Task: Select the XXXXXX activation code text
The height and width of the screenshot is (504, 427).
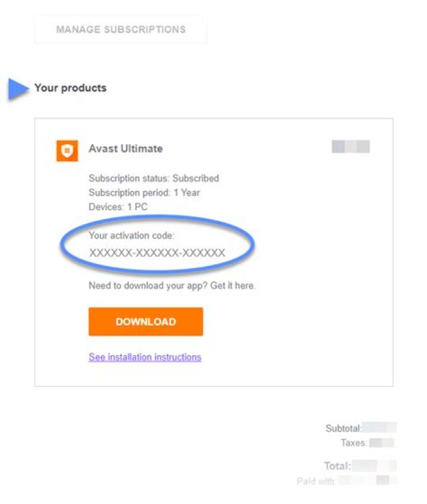Action: coord(157,253)
